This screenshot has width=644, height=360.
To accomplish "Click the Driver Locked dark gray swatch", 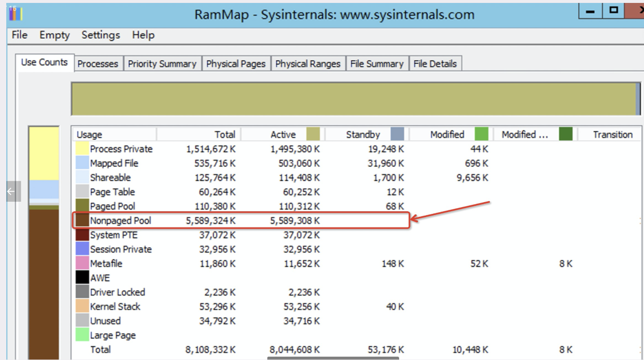I will pyautogui.click(x=82, y=292).
